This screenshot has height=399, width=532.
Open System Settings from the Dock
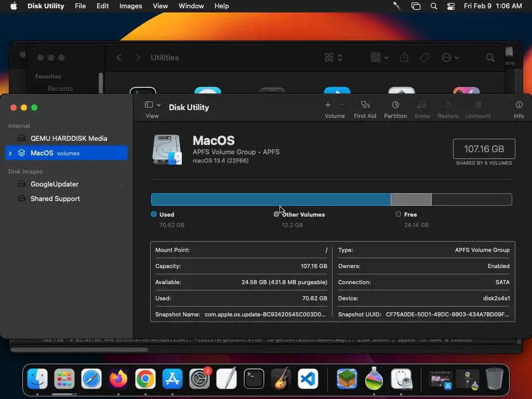[x=199, y=378]
